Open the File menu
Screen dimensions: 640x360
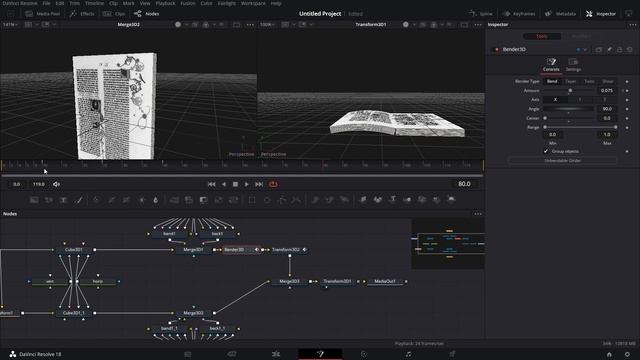pos(47,3)
